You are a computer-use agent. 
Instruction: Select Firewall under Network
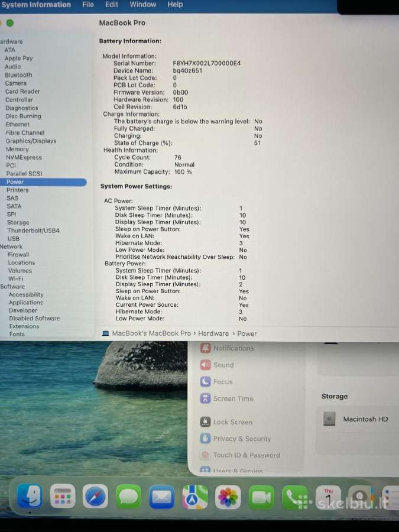[x=19, y=254]
